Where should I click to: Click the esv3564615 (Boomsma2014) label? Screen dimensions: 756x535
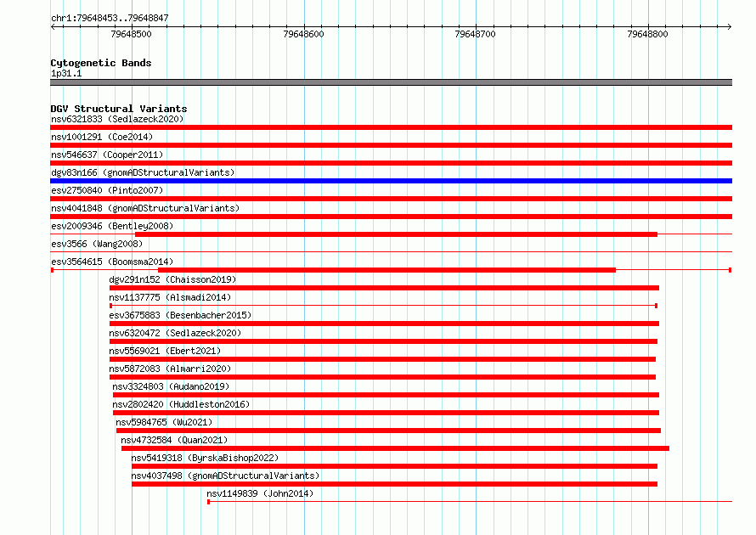click(x=112, y=262)
